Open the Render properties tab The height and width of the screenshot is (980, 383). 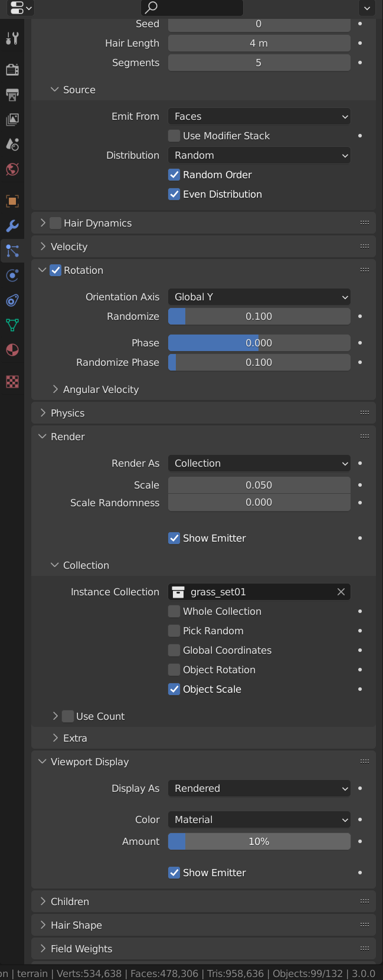tap(12, 70)
